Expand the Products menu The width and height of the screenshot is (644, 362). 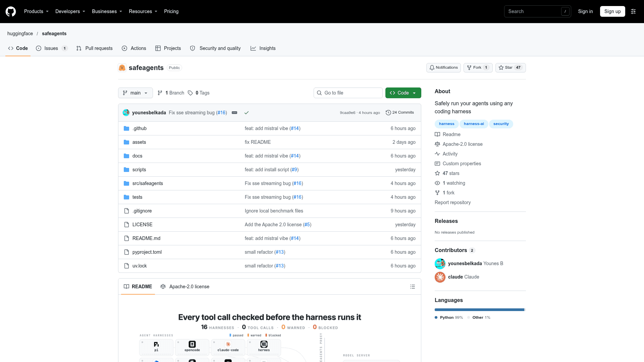tap(36, 11)
